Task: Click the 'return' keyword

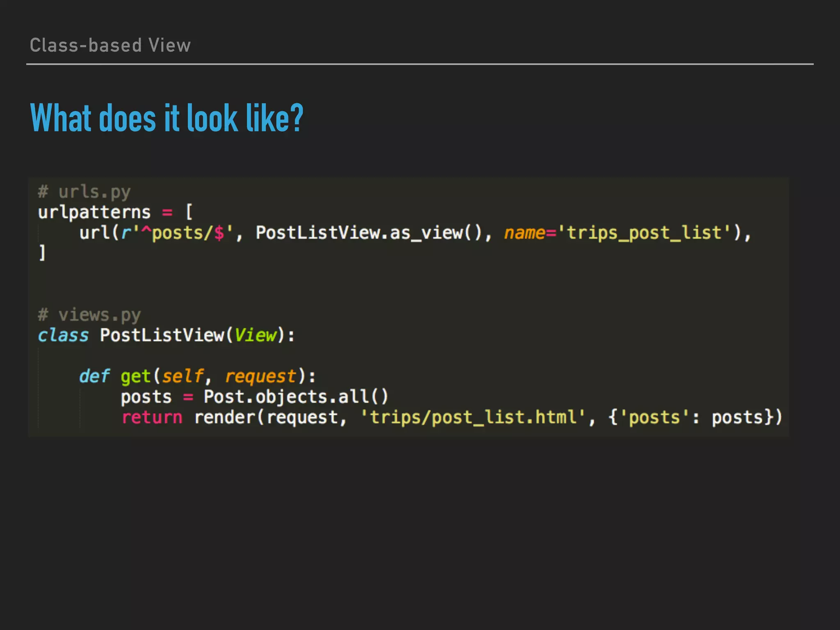Action: click(152, 418)
